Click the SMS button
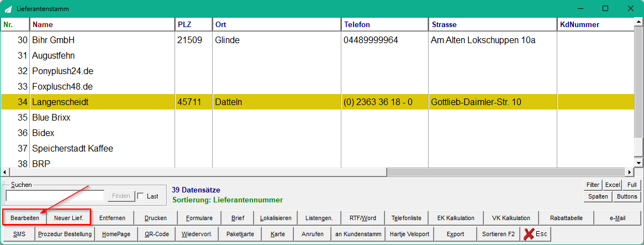 19,234
